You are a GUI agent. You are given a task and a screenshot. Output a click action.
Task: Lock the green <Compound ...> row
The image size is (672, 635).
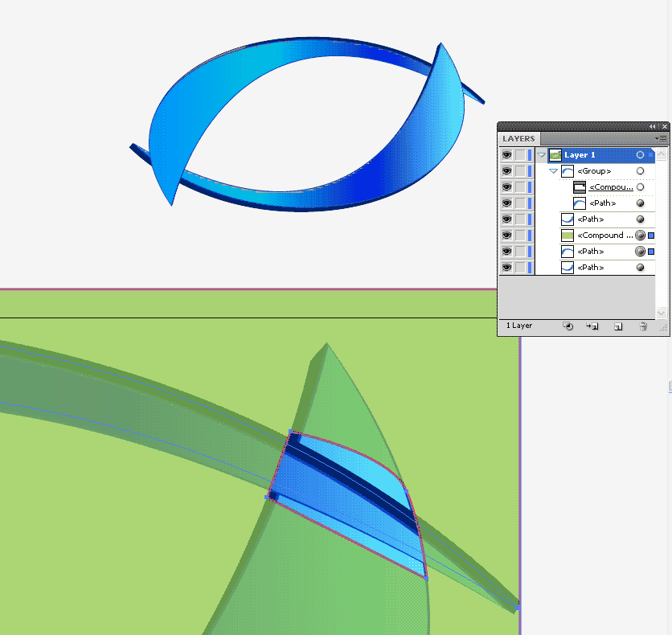point(520,236)
